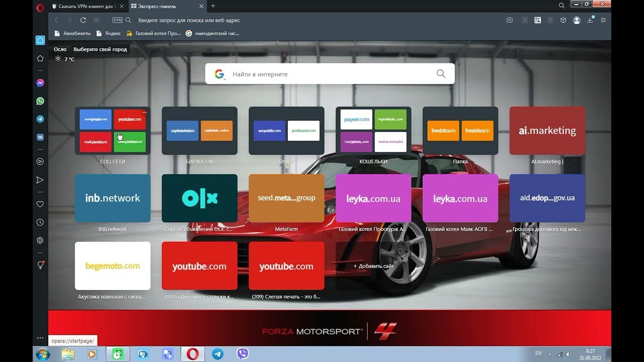Open the 'БИРЖА CW' speed dial folder
The height and width of the screenshot is (362, 644).
click(x=200, y=131)
